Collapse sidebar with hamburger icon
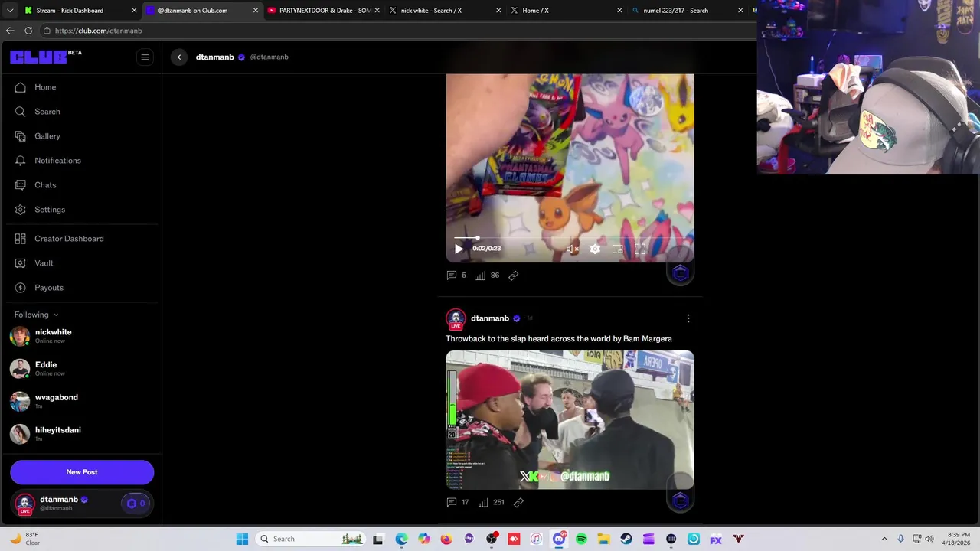980x551 pixels. click(145, 57)
